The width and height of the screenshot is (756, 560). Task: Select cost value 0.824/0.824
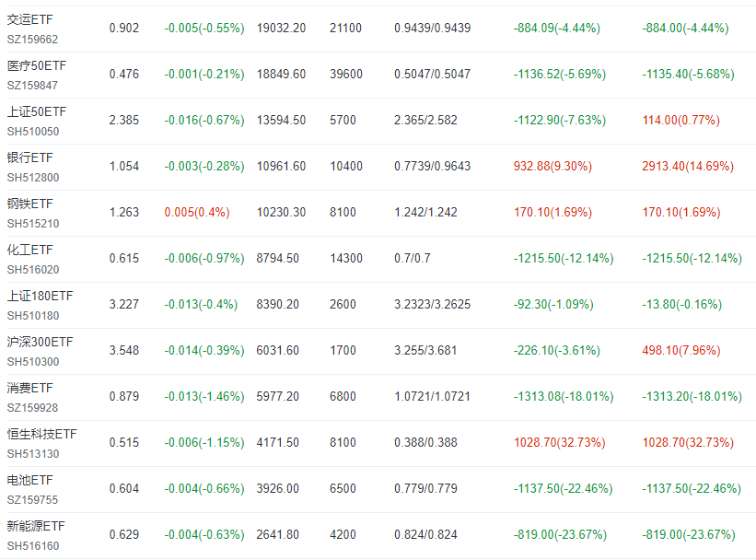tap(425, 534)
